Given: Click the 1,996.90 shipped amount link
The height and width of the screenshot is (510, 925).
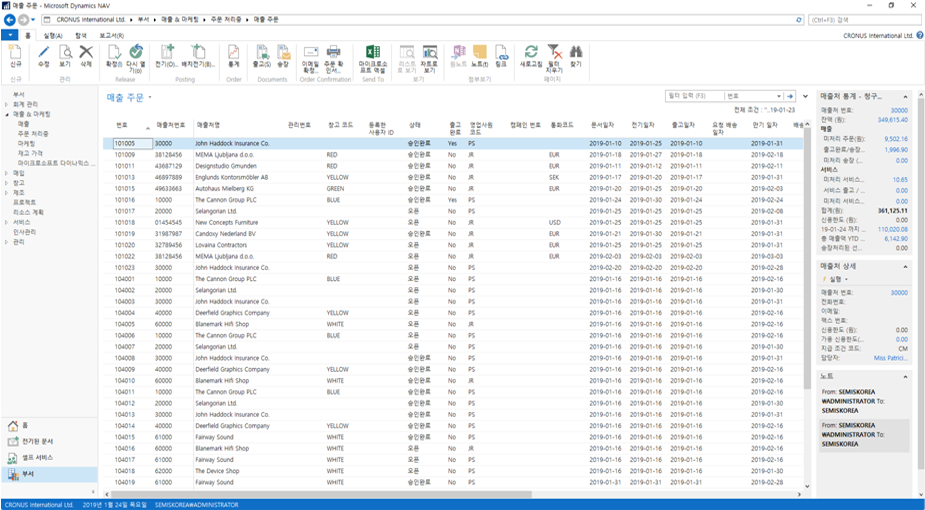Looking at the screenshot, I should pos(896,150).
